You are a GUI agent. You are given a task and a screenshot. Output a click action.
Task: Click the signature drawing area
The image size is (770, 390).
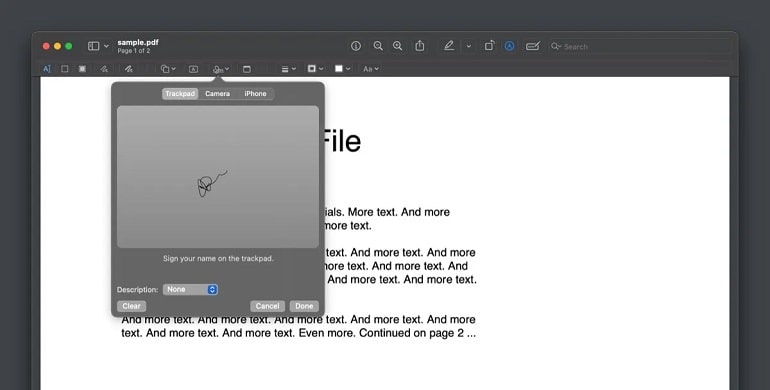coord(218,177)
